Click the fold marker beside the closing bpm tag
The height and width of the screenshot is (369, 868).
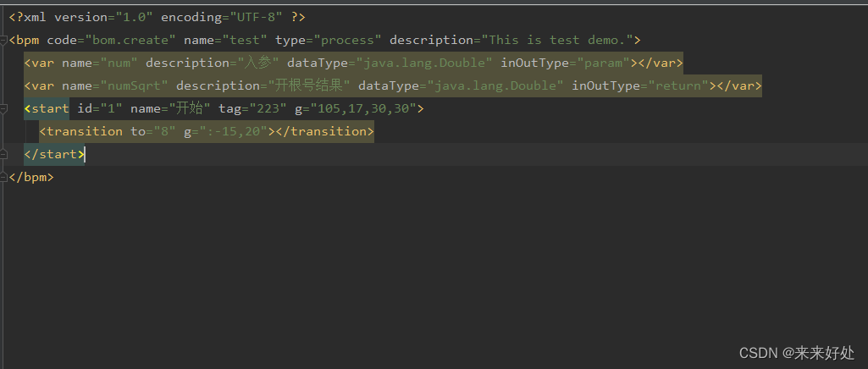click(3, 177)
